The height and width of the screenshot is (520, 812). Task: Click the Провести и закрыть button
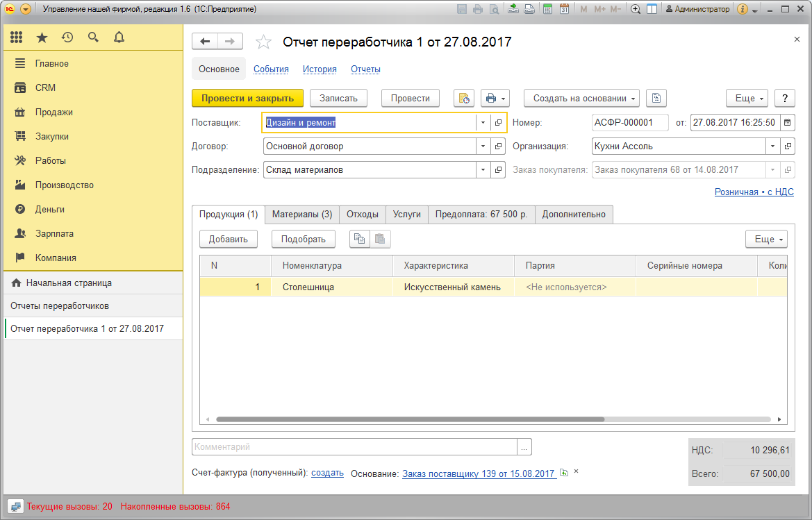(x=247, y=99)
